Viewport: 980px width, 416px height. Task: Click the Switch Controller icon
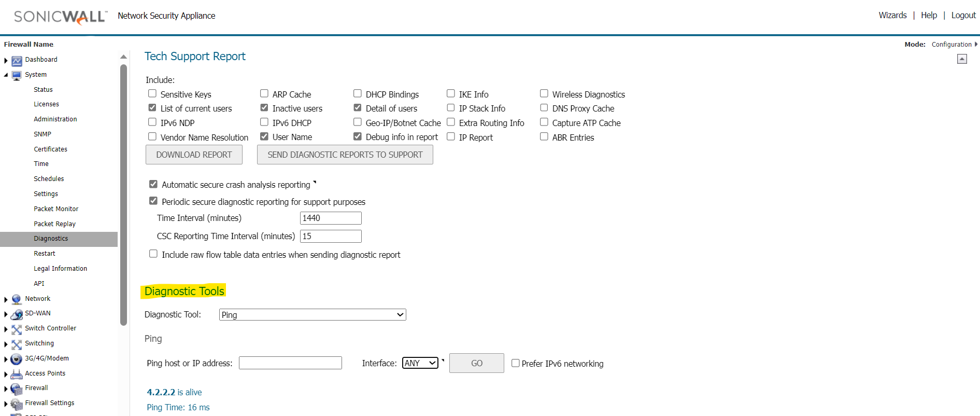tap(17, 329)
